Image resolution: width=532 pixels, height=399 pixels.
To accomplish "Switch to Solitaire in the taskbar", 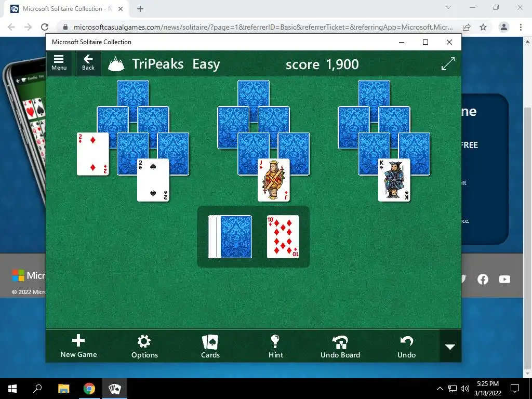I will point(115,389).
